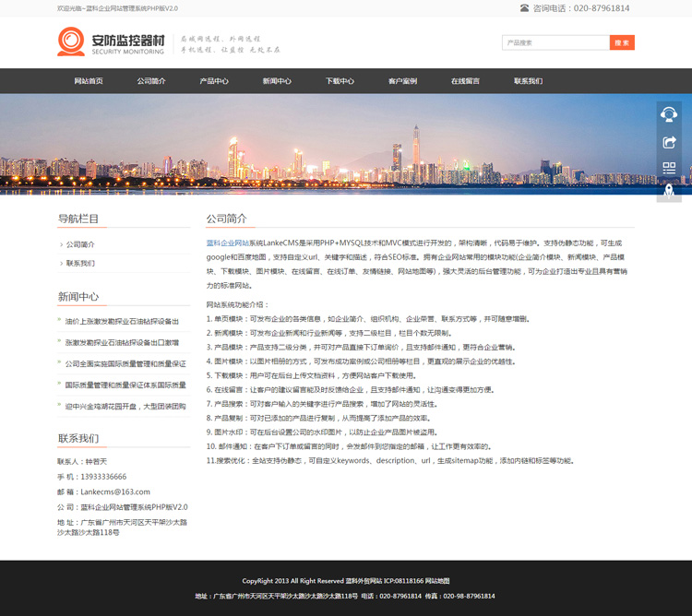Click the blue 蓝科企业网站 link in article
Viewport: 692px width, 616px height.
pyautogui.click(x=228, y=243)
